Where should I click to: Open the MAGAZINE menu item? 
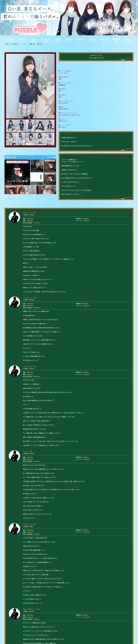click(x=104, y=40)
